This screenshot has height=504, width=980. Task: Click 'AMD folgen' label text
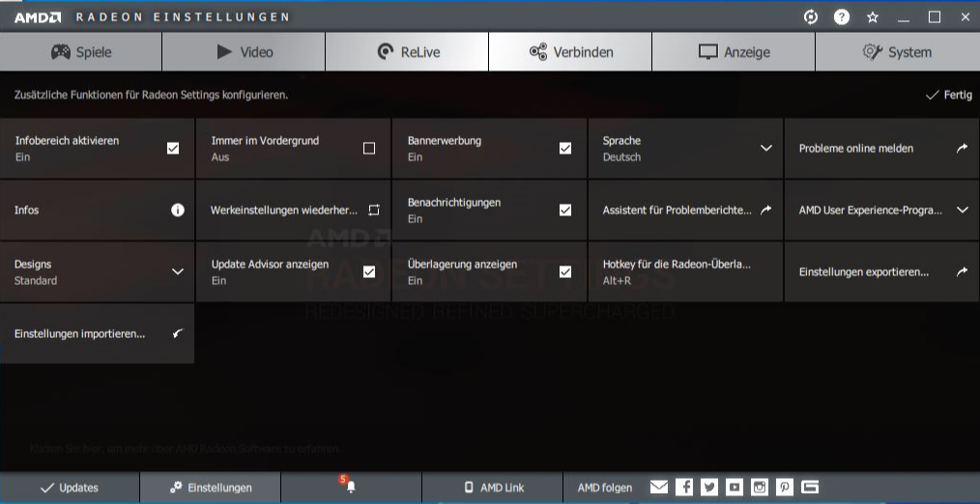point(604,488)
